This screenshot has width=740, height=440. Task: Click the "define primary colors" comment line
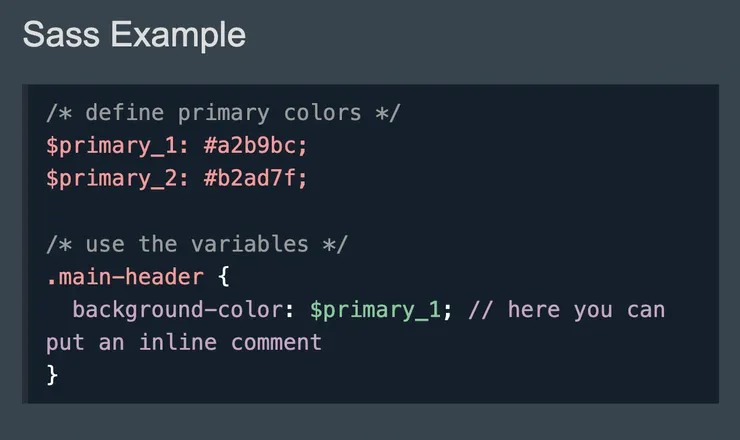(x=223, y=112)
